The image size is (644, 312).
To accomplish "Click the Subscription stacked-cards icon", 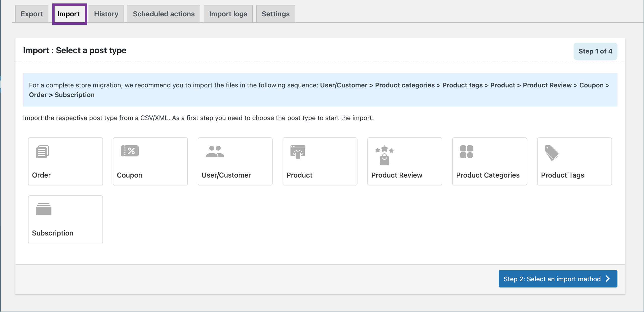I will tap(43, 209).
